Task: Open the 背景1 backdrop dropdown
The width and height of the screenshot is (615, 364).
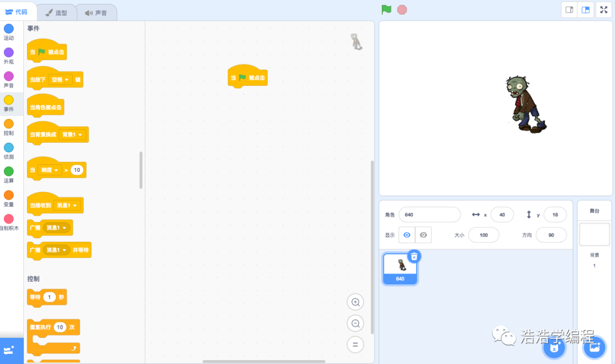Action: pos(72,134)
